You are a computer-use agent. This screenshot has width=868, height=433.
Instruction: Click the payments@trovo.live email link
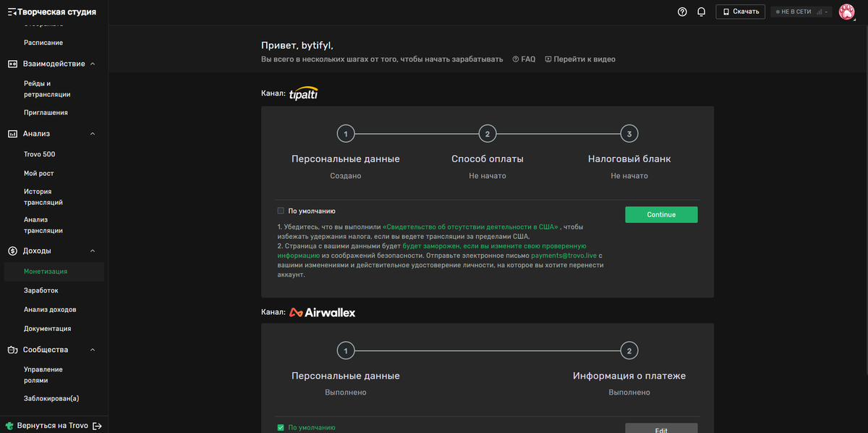pyautogui.click(x=564, y=256)
